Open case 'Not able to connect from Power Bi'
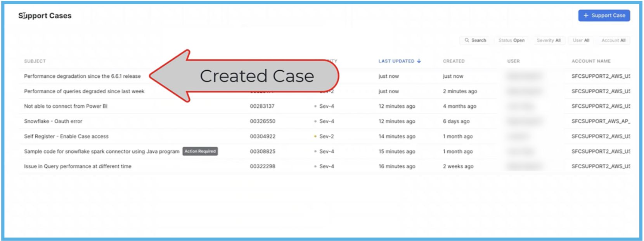 click(66, 106)
